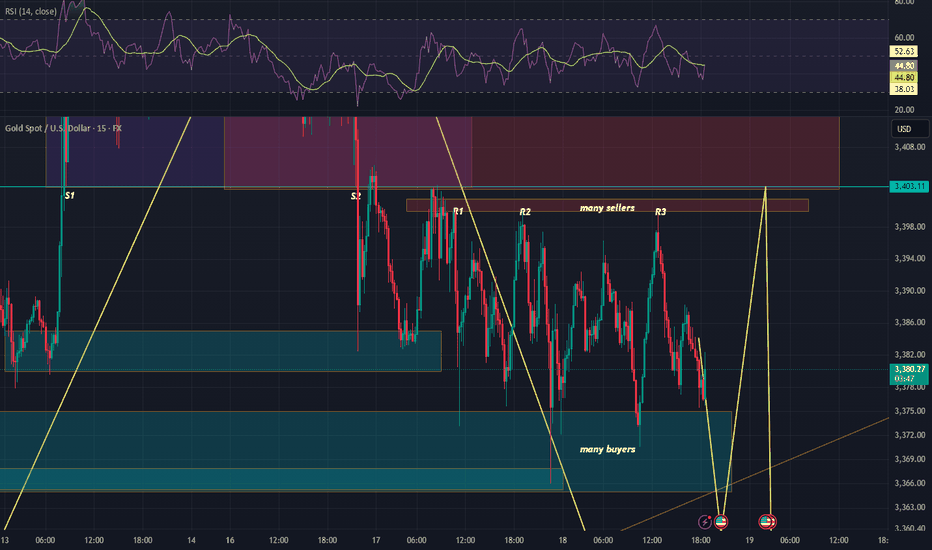932x550 pixels.
Task: Select the S2 text label on chart
Action: (x=355, y=196)
